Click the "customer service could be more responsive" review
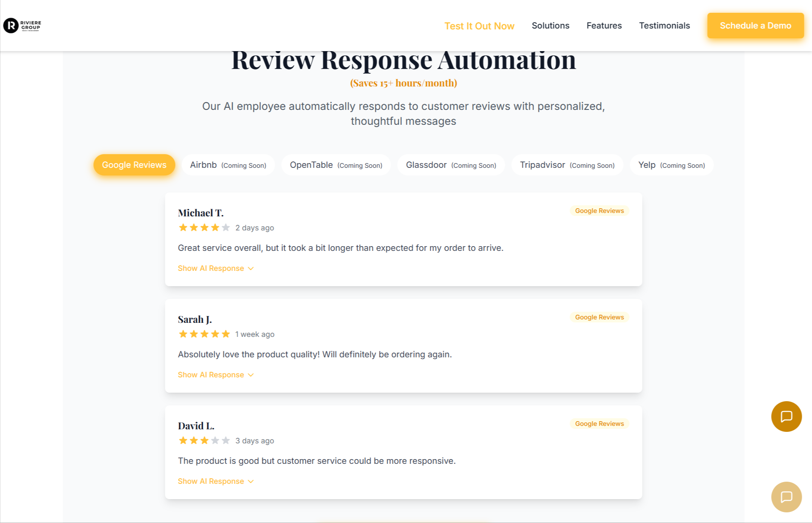Viewport: 812px width, 523px height. pyautogui.click(x=317, y=461)
